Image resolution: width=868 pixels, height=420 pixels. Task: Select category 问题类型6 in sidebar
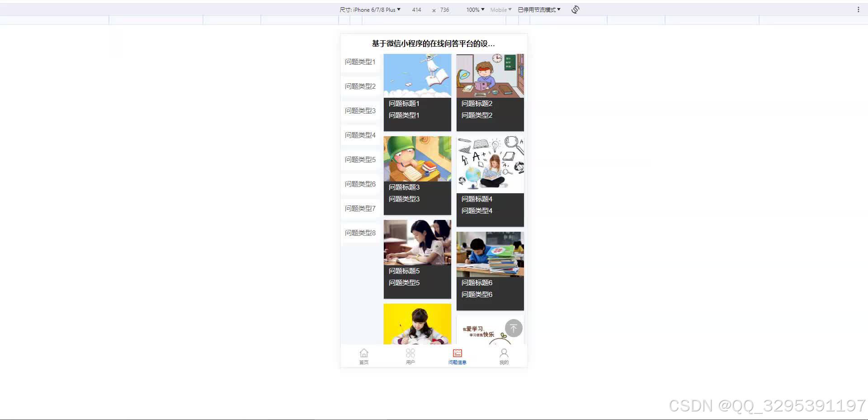coord(360,184)
